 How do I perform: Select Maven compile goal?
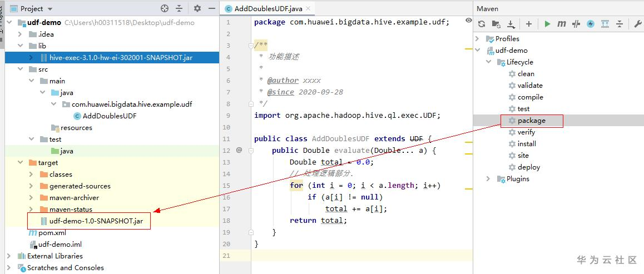[x=526, y=97]
